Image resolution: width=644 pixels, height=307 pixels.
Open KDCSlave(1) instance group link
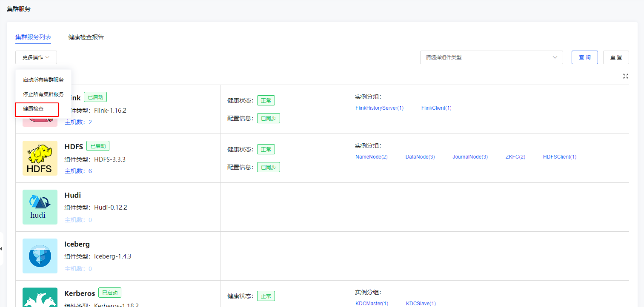pyautogui.click(x=421, y=304)
